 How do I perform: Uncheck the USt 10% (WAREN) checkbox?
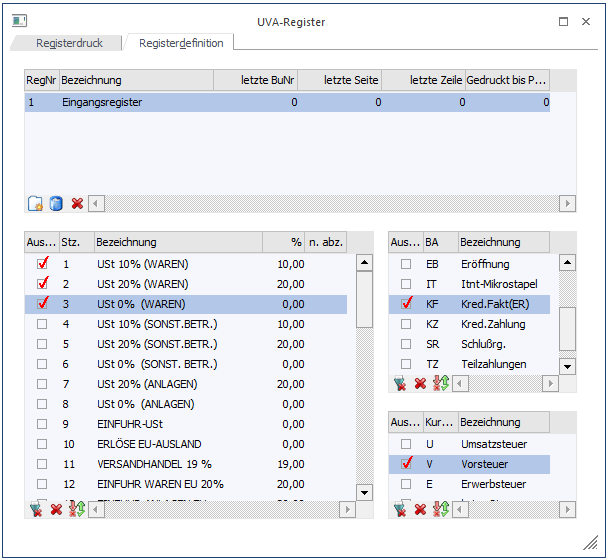point(42,264)
